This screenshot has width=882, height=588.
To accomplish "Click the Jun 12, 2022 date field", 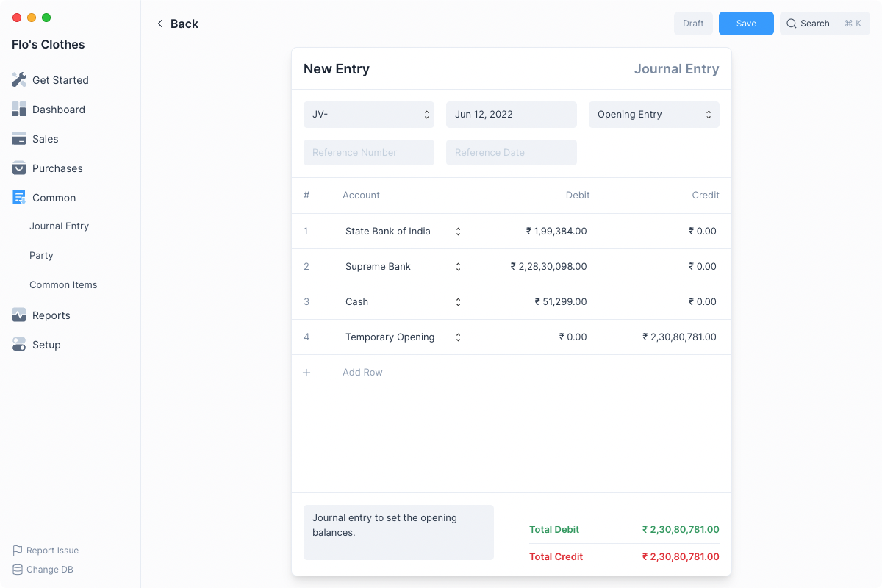I will click(511, 115).
